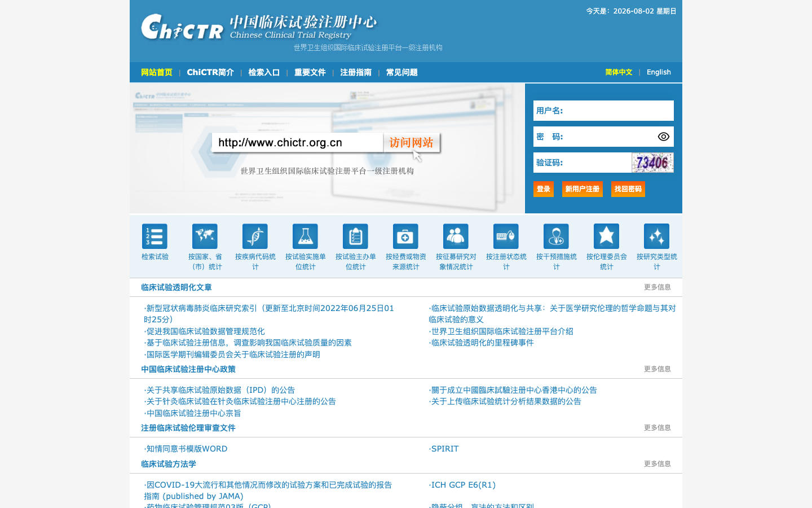Open 检索入口 menu item
The image size is (812, 508).
coord(264,72)
